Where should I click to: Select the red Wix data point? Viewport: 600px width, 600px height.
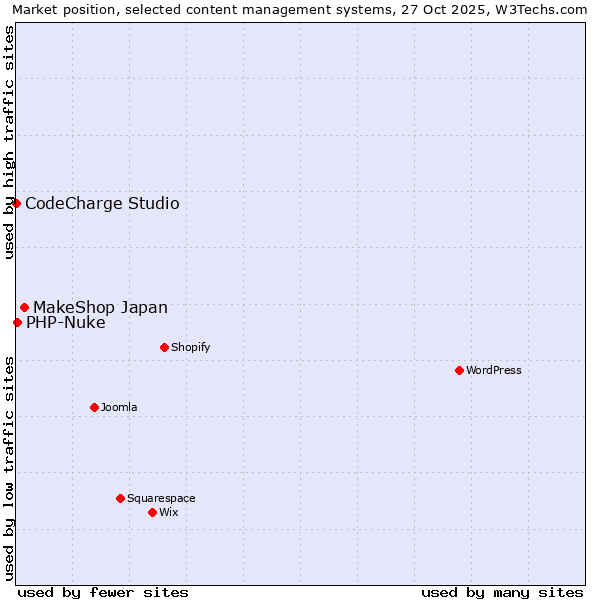coord(152,512)
